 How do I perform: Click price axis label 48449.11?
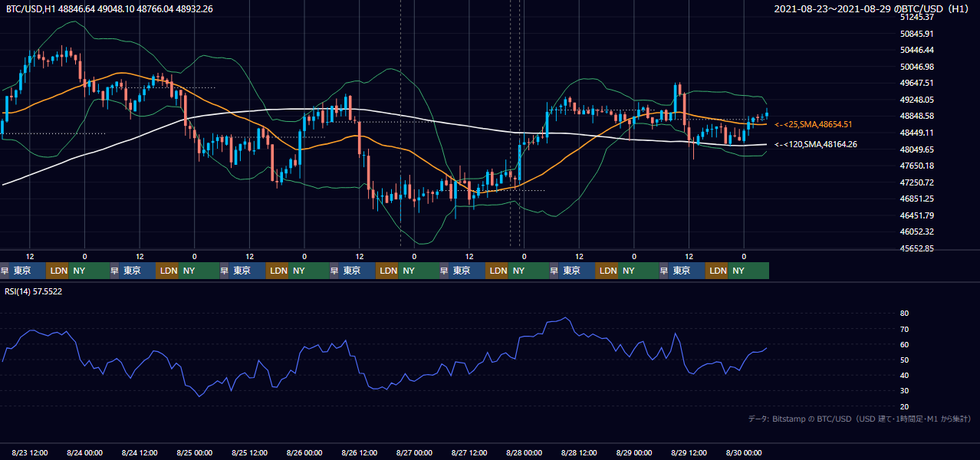[x=916, y=133]
